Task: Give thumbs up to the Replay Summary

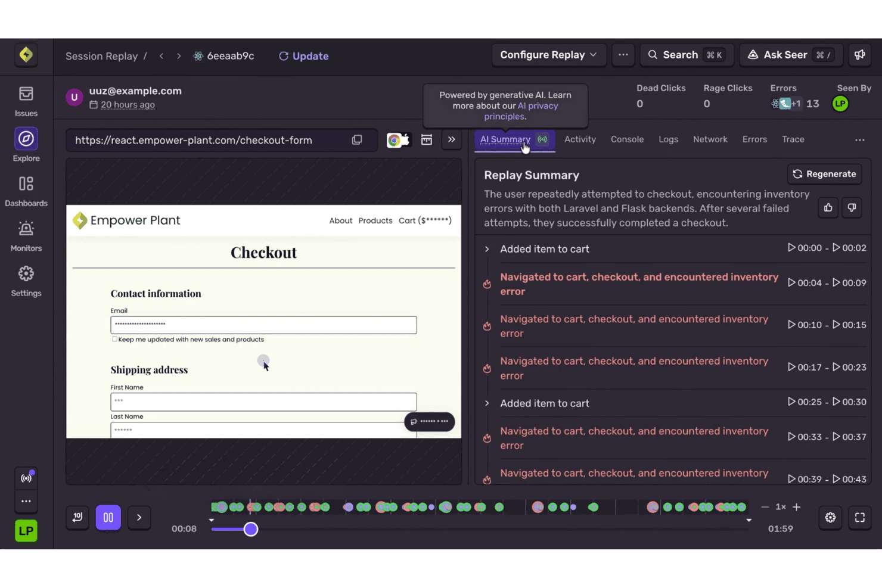Action: coord(828,208)
